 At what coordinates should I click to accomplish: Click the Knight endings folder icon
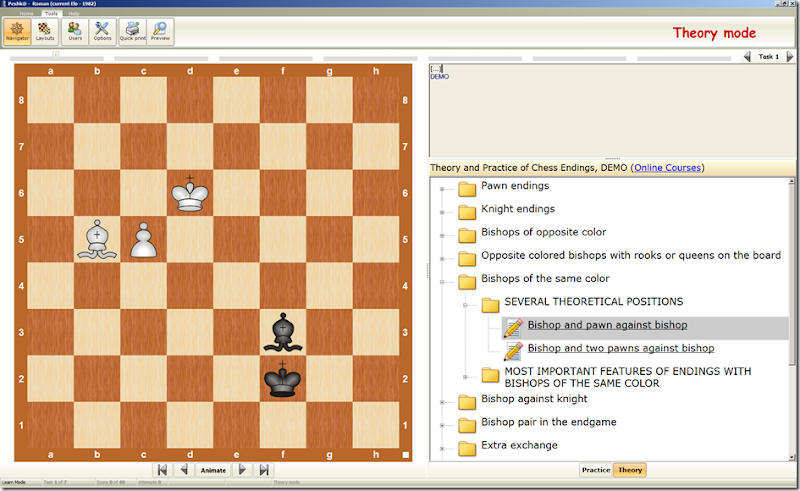(467, 211)
